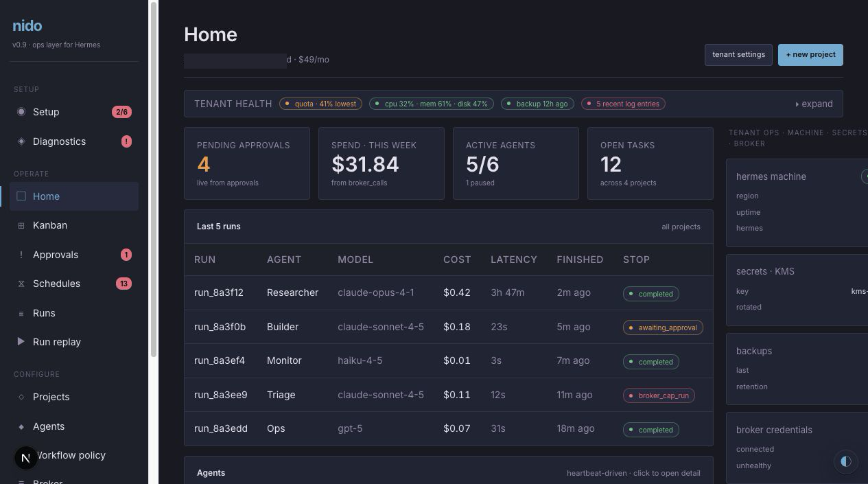This screenshot has height=484, width=868.
Task: Expand the tenant health panel
Action: click(814, 104)
